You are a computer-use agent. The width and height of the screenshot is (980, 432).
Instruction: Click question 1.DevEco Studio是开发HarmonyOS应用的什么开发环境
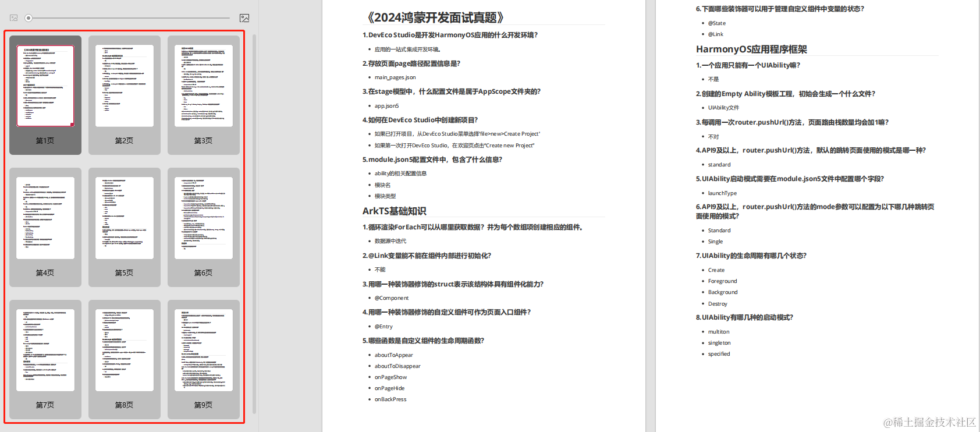click(x=450, y=35)
